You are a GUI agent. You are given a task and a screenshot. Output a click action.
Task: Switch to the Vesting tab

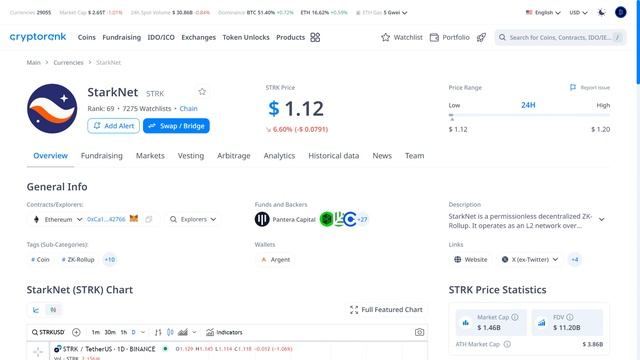(x=191, y=156)
